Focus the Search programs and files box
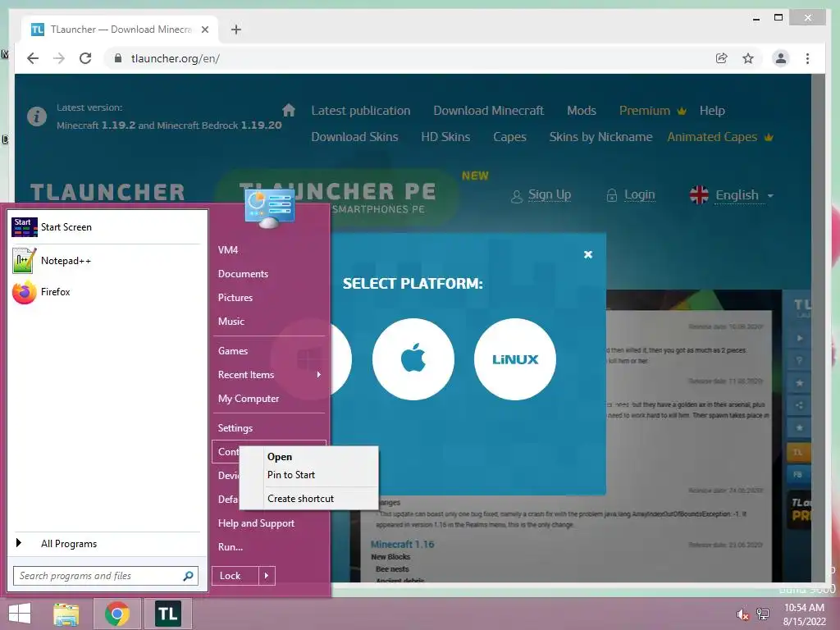Screen dimensions: 840x630 click(x=106, y=576)
